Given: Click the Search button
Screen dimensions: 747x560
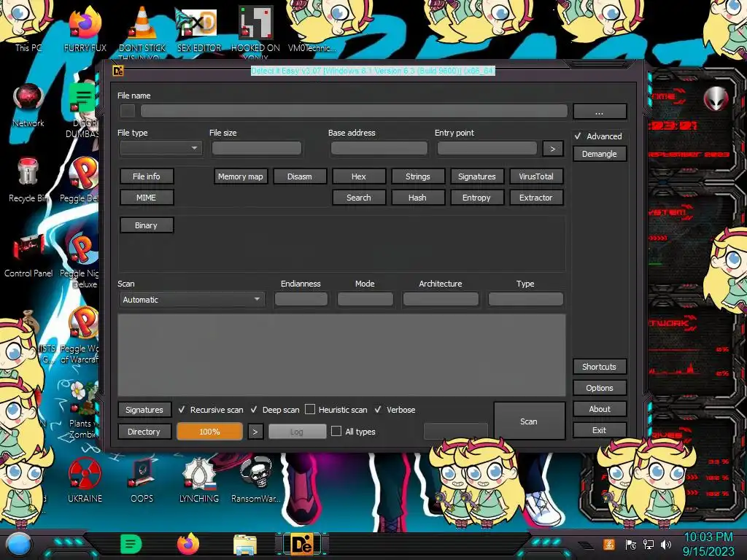Looking at the screenshot, I should 359,197.
